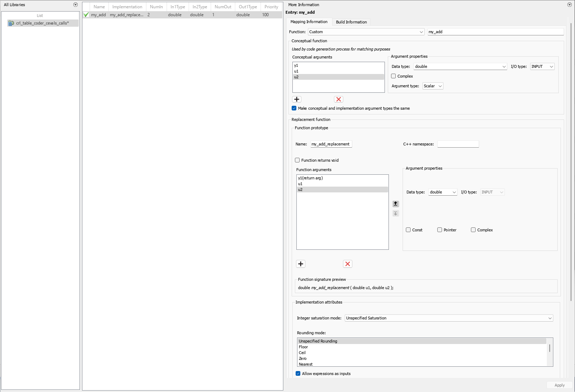Open the All Libraries panel options arrow
The width and height of the screenshot is (575, 392).
coord(76,5)
